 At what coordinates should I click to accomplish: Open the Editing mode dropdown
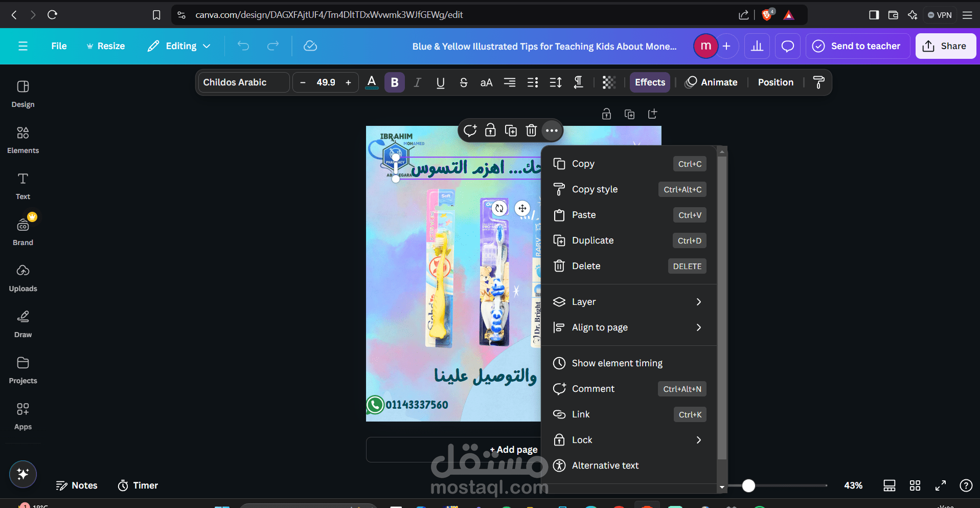coord(179,46)
